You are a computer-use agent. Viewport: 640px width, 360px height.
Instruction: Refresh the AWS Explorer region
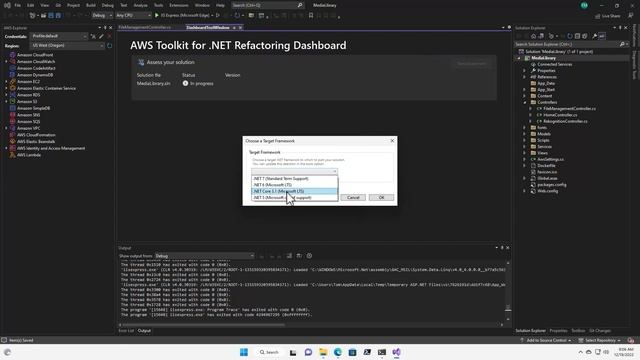[x=109, y=46]
